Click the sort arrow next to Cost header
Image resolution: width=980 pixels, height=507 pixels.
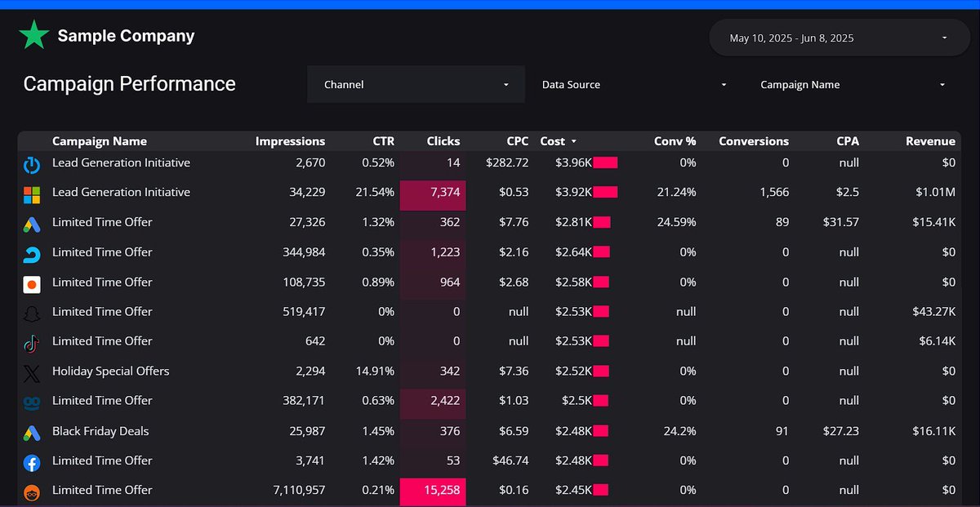tap(574, 141)
